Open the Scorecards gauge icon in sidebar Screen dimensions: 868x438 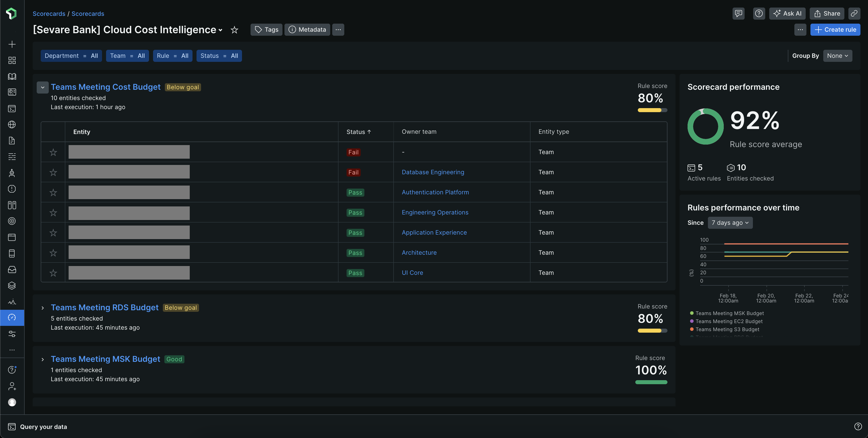(12, 317)
